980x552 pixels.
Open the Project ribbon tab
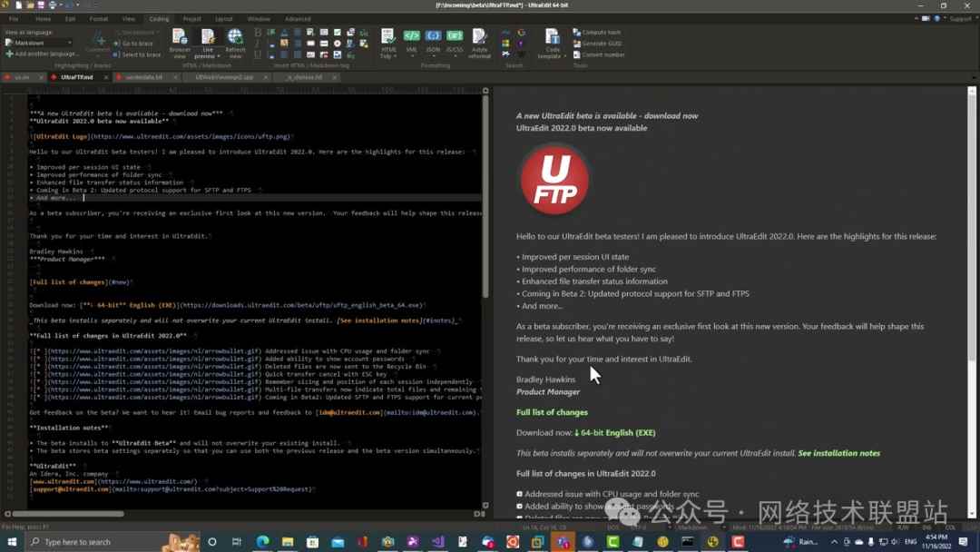coord(191,18)
